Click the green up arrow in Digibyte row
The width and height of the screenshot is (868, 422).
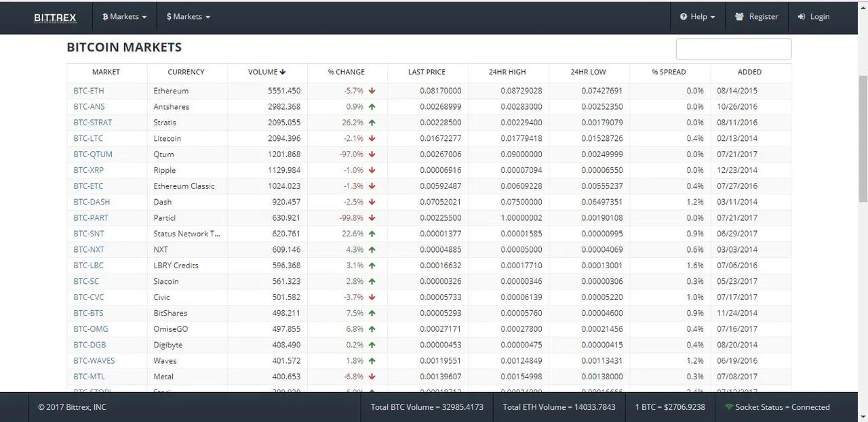point(372,345)
